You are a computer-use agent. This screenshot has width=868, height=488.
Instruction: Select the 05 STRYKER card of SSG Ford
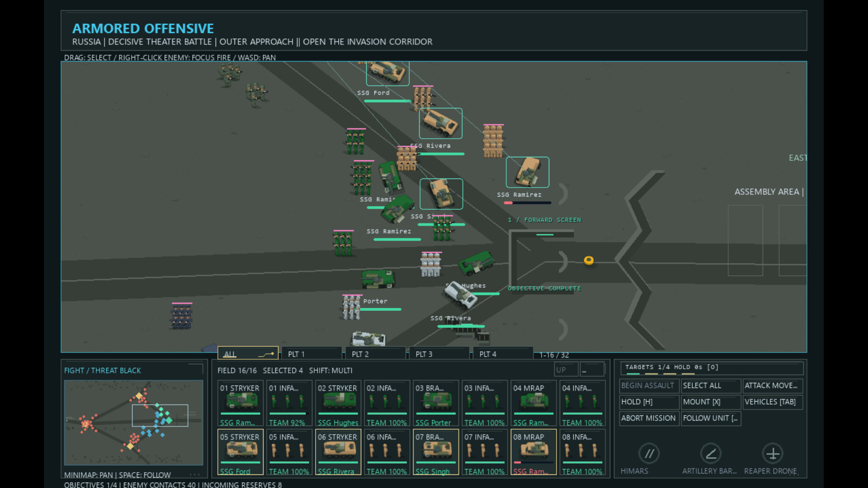(240, 452)
